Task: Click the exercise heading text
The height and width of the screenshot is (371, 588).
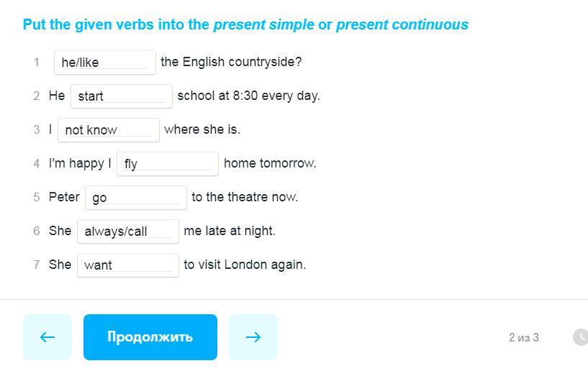Action: (x=245, y=25)
